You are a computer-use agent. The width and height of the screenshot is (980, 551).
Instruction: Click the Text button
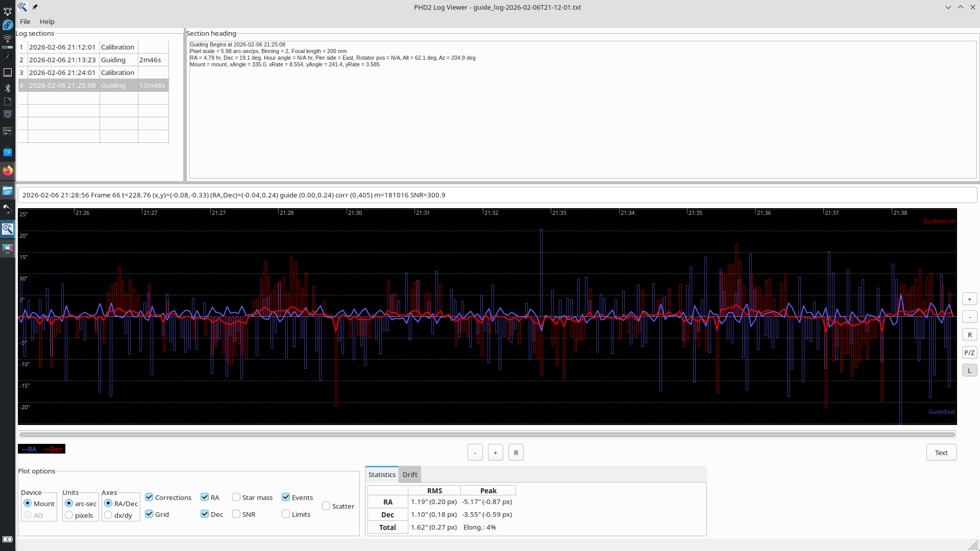941,453
